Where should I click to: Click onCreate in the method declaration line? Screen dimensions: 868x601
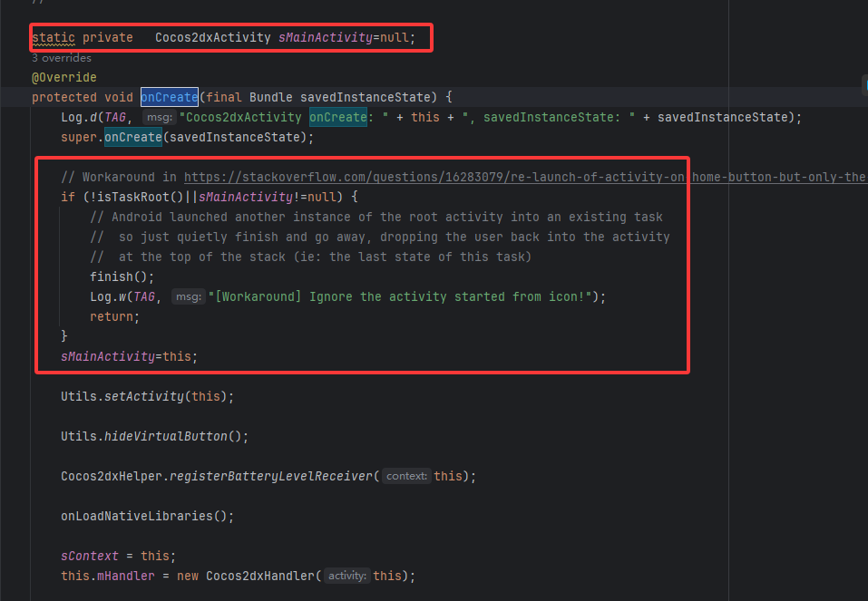[170, 97]
